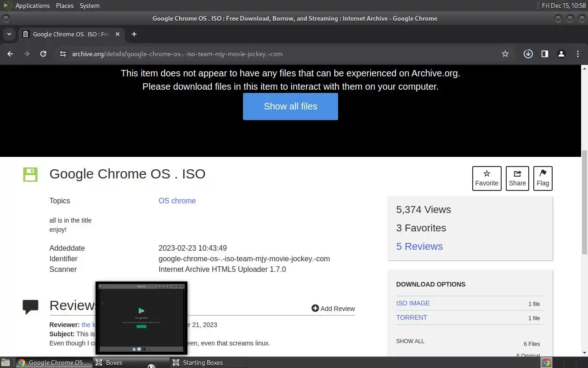Click the Identifier value text
The width and height of the screenshot is (588, 368).
(244, 259)
